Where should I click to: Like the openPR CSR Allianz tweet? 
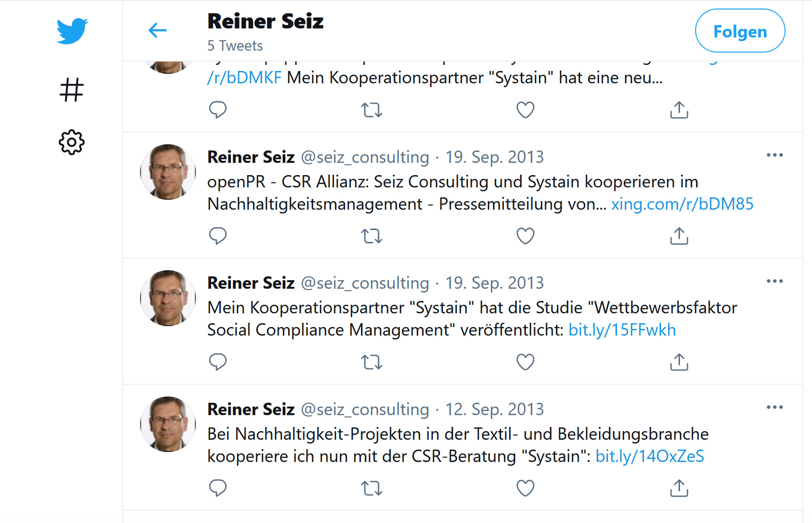[x=525, y=236]
